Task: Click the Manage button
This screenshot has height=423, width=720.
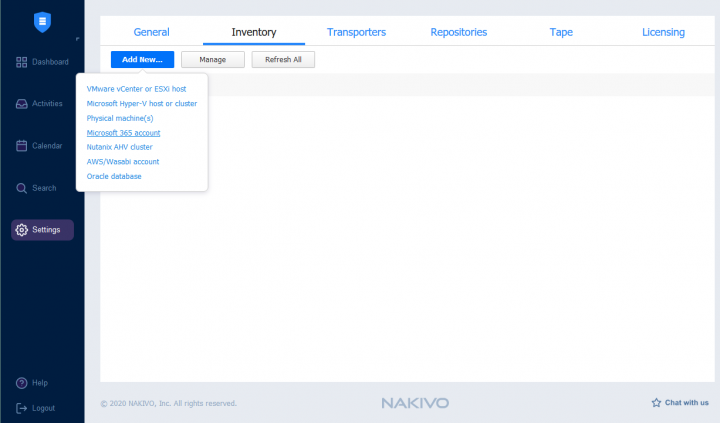Action: (x=213, y=60)
